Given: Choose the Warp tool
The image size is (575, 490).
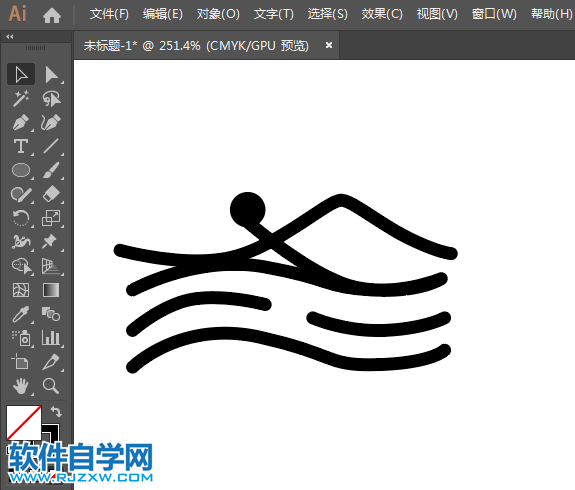Looking at the screenshot, I should point(21,242).
